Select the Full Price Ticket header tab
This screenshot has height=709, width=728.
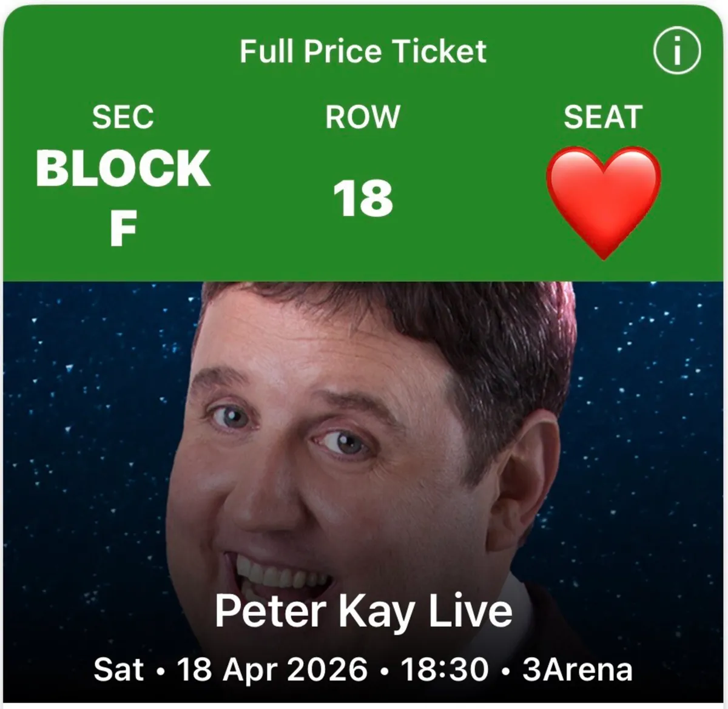(x=363, y=52)
